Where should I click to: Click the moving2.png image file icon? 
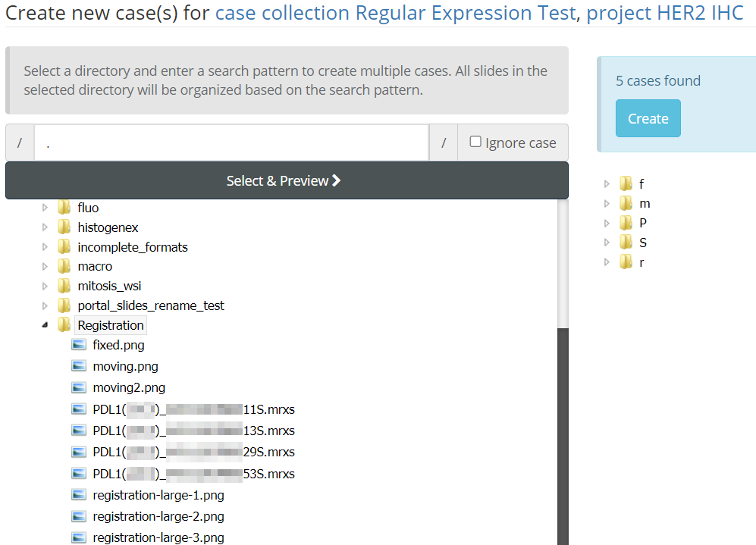[79, 387]
